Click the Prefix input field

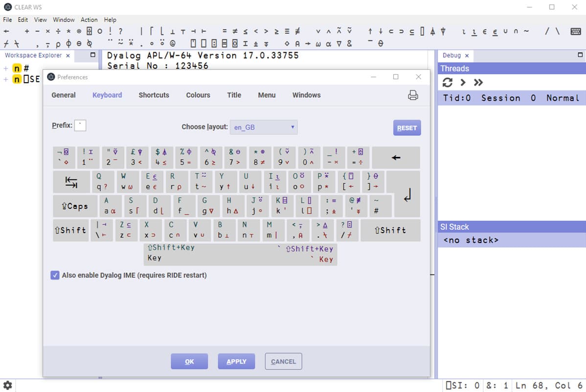tap(80, 126)
